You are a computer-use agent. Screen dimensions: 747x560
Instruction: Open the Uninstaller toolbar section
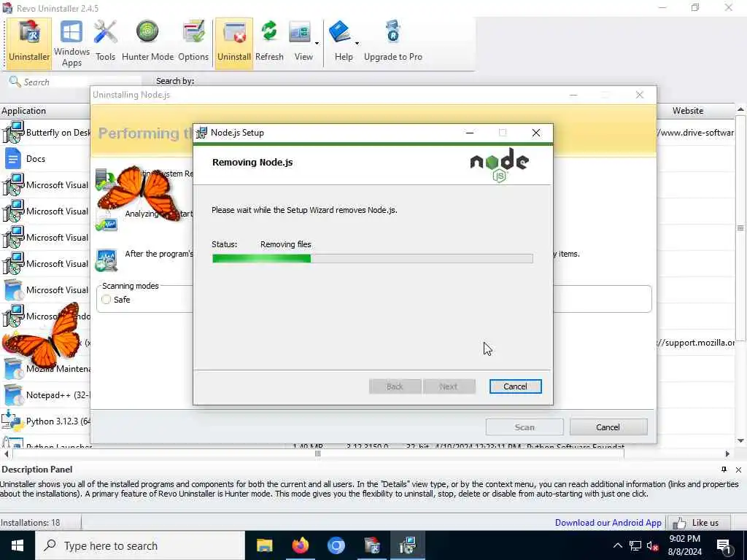click(x=29, y=43)
